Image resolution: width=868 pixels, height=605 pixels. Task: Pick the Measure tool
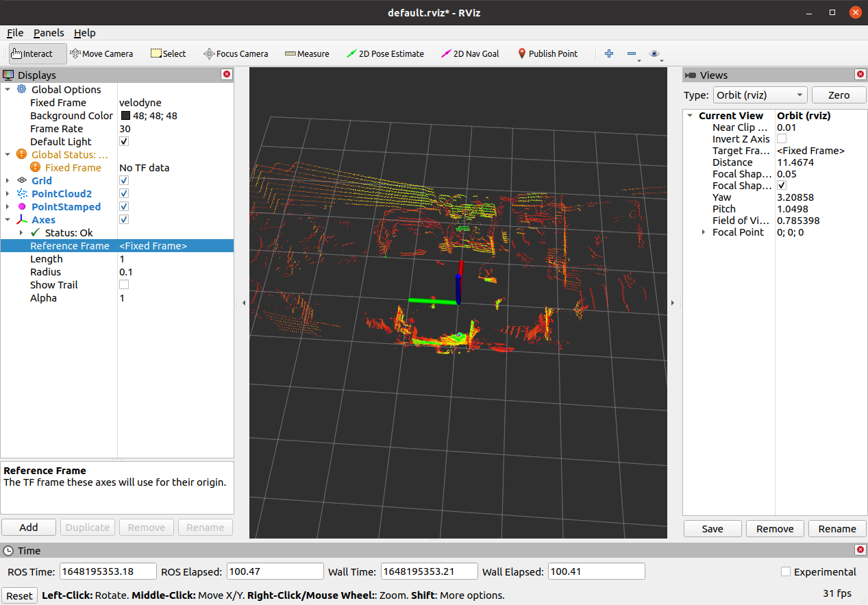point(307,53)
